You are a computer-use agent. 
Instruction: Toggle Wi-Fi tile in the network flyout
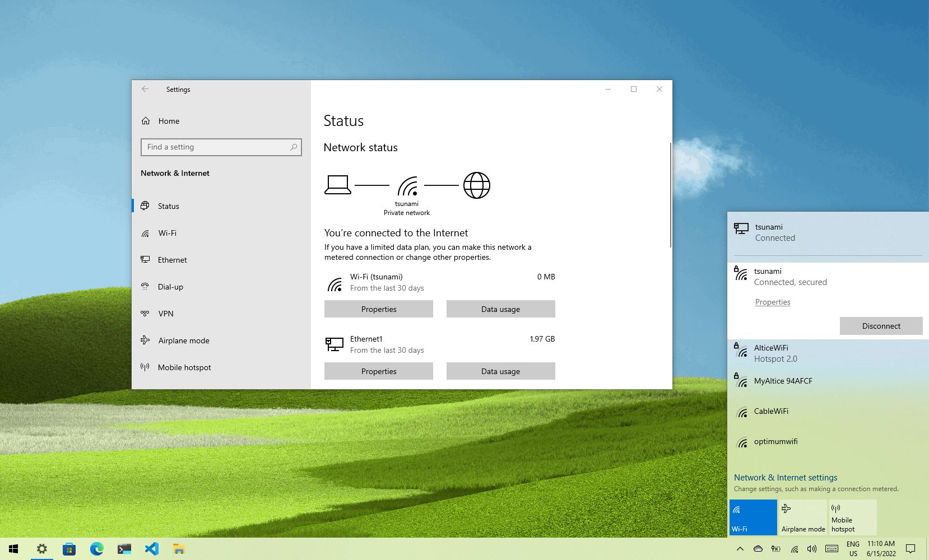coord(753,516)
